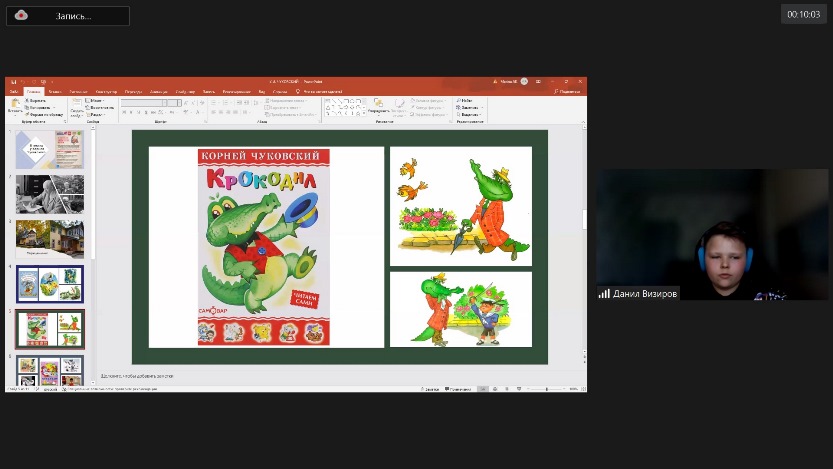The height and width of the screenshot is (469, 833).
Task: Open the File (Файл) tab
Action: pos(13,91)
